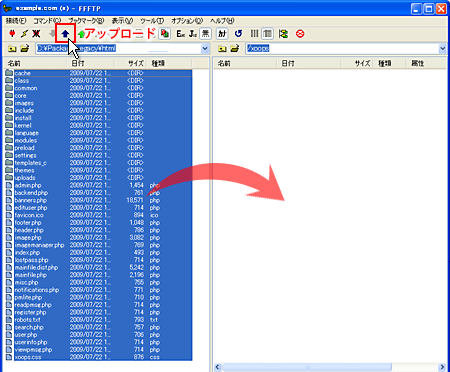Click the red abort transfer icon
Image resolution: width=450 pixels, height=372 pixels.
(x=300, y=34)
